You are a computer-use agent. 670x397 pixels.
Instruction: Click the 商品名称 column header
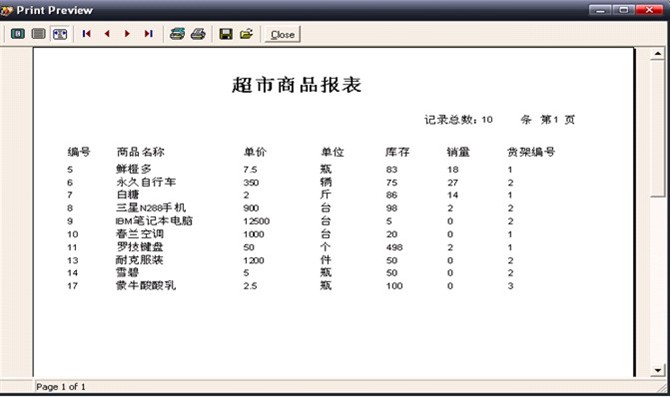coord(140,152)
